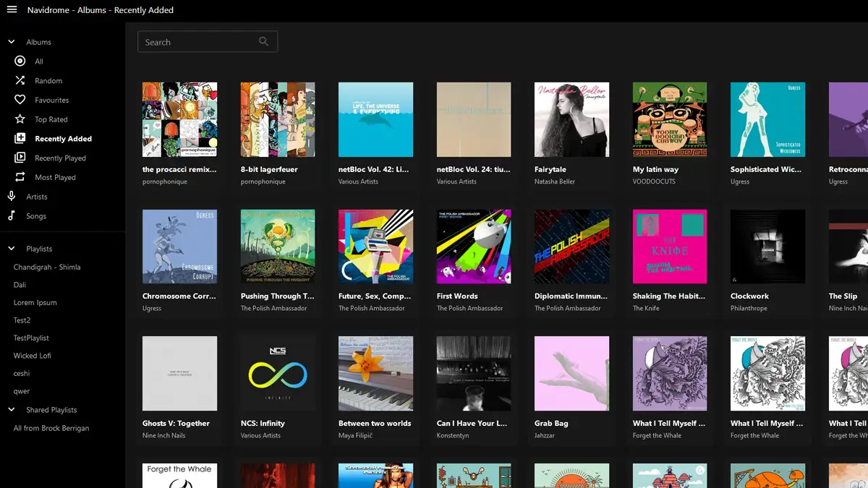Viewport: 868px width, 488px height.
Task: Click the Favourites heart icon
Action: point(20,100)
